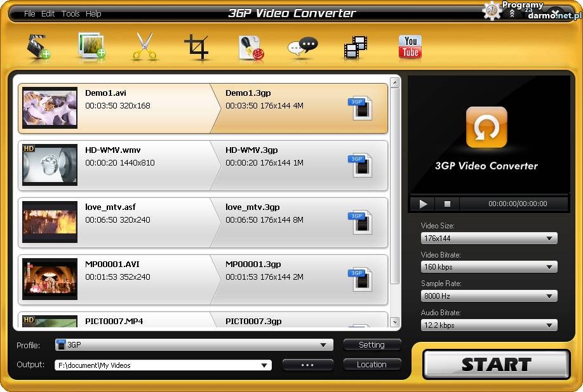Open the subtitle speech bubble tool
The image size is (583, 392).
(x=302, y=48)
